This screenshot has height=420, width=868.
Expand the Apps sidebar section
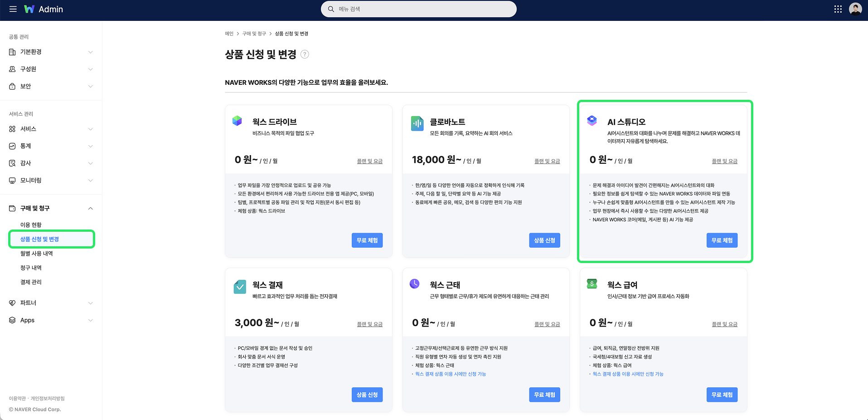coord(51,320)
